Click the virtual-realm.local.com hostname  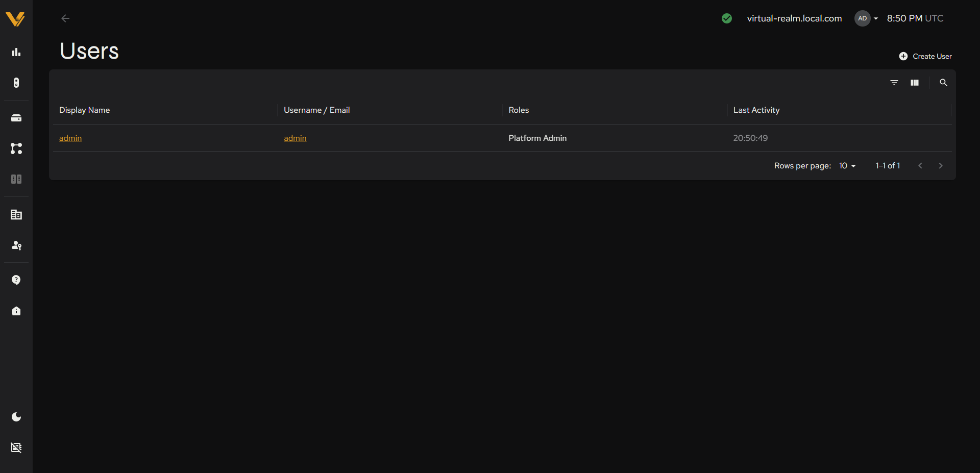click(794, 18)
